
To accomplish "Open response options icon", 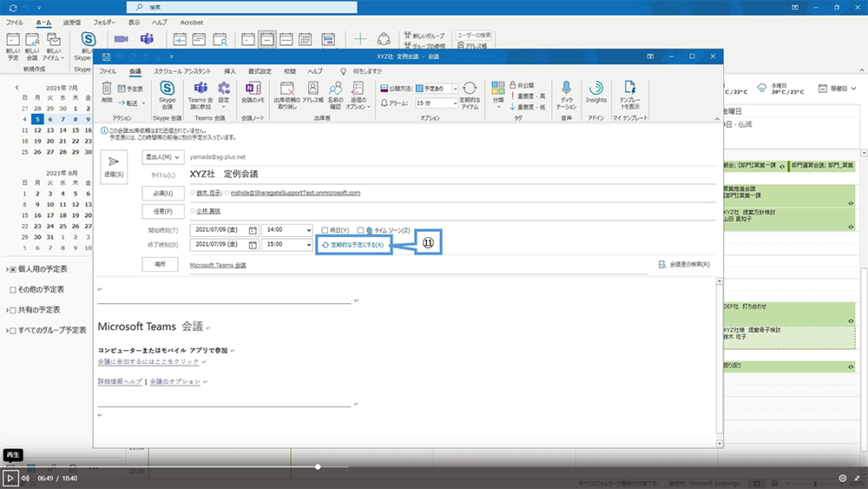I will click(x=358, y=88).
